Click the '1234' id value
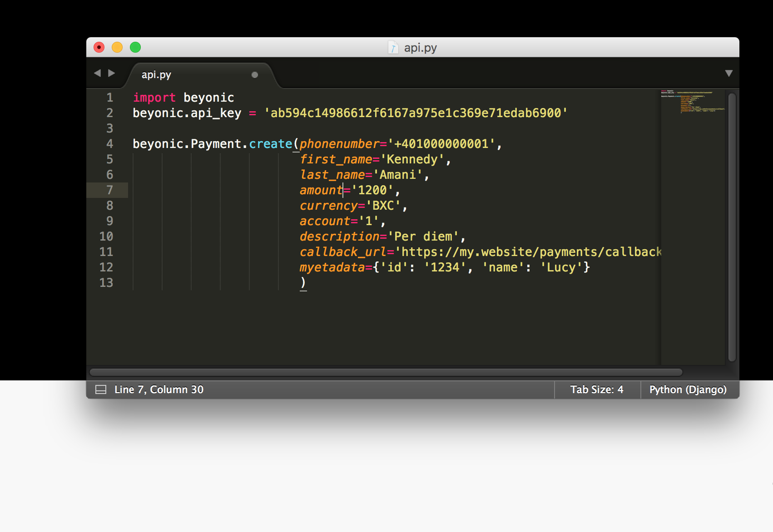The height and width of the screenshot is (532, 773). click(445, 267)
